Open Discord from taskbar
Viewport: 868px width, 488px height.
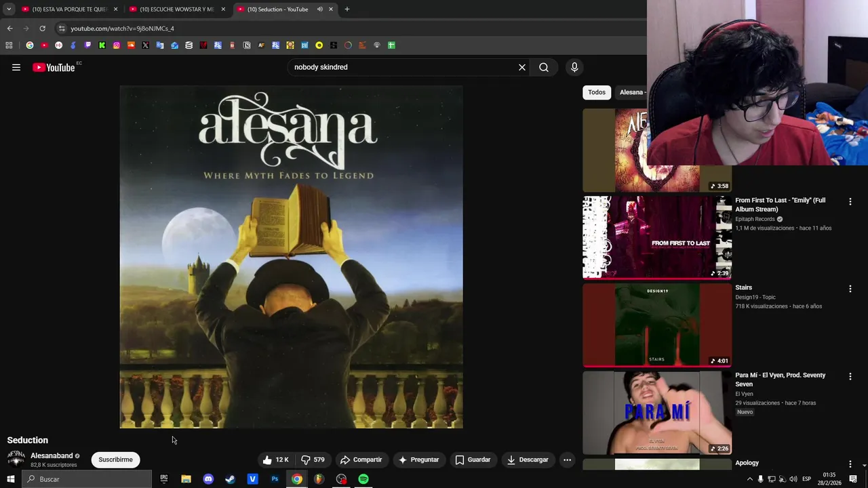(208, 479)
